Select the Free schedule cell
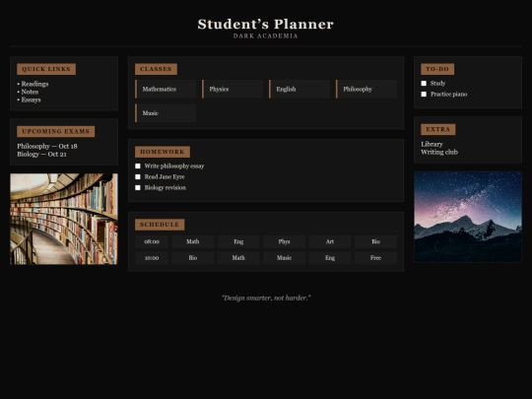The height and width of the screenshot is (399, 532). pyautogui.click(x=375, y=258)
